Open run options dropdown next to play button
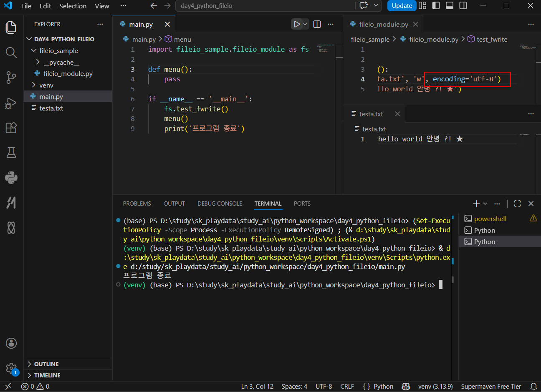The width and height of the screenshot is (541, 392). [305, 24]
